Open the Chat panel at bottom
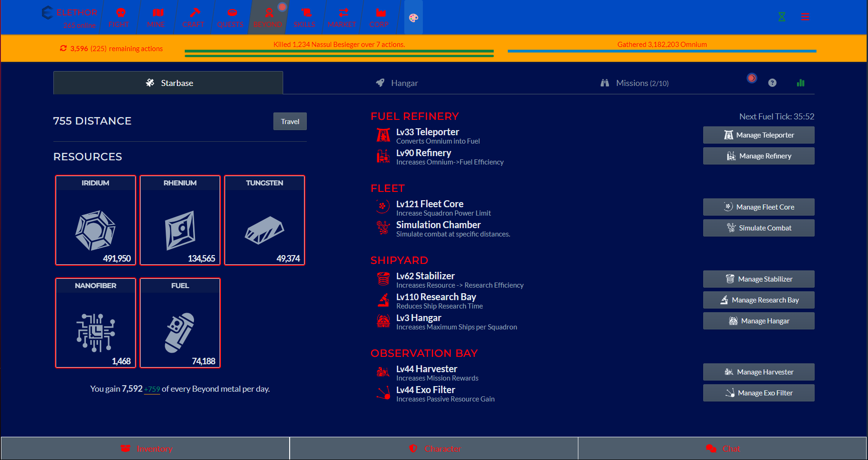This screenshot has height=460, width=868. tap(722, 448)
